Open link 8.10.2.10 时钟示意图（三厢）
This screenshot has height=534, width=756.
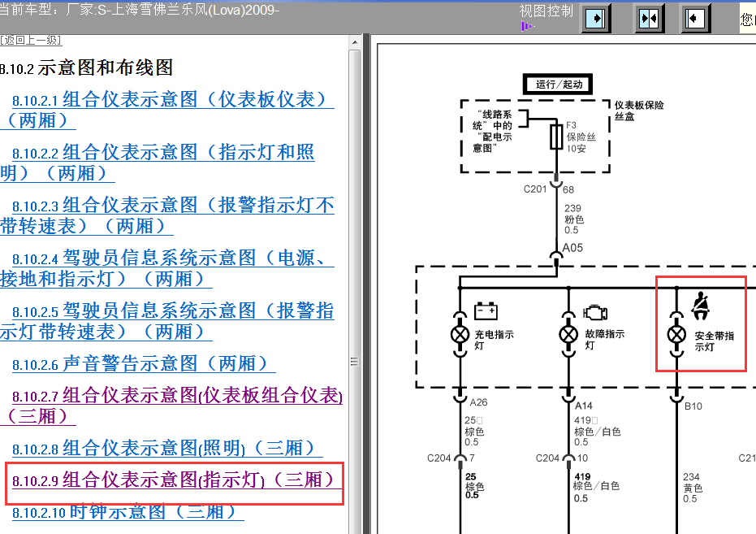click(127, 511)
